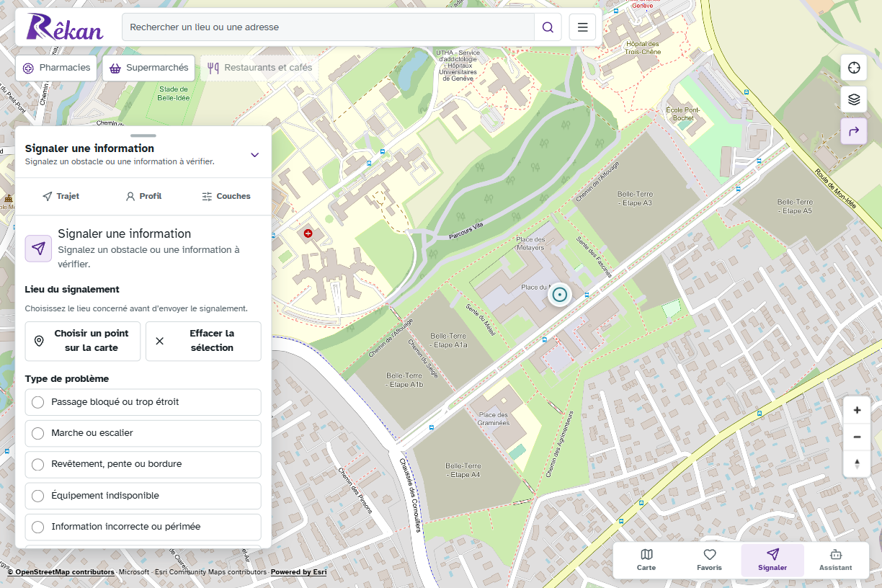Choose a point on the map
The height and width of the screenshot is (588, 882).
(x=83, y=341)
